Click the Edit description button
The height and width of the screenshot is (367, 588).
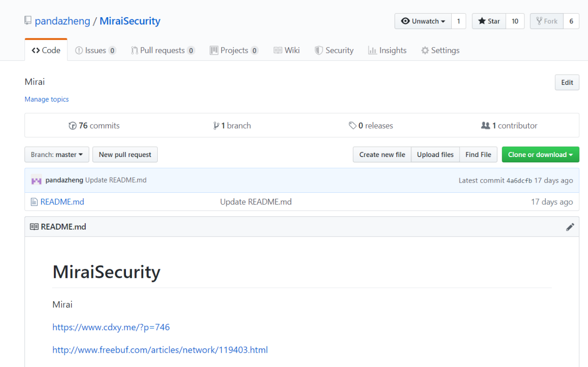tap(567, 82)
